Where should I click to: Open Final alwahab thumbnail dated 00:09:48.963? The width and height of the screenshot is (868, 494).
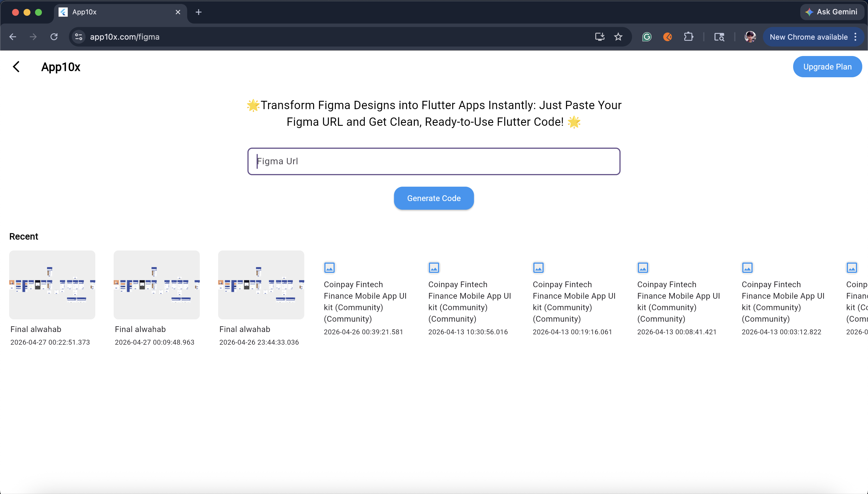(157, 285)
